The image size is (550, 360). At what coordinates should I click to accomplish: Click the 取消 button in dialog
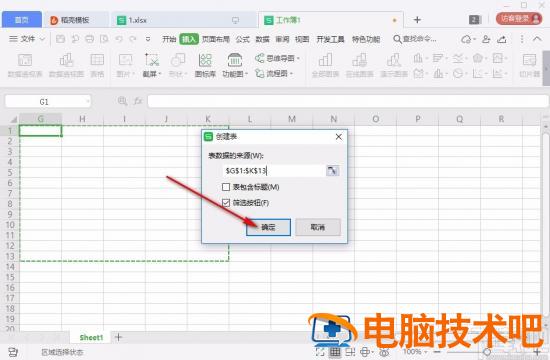click(x=318, y=227)
